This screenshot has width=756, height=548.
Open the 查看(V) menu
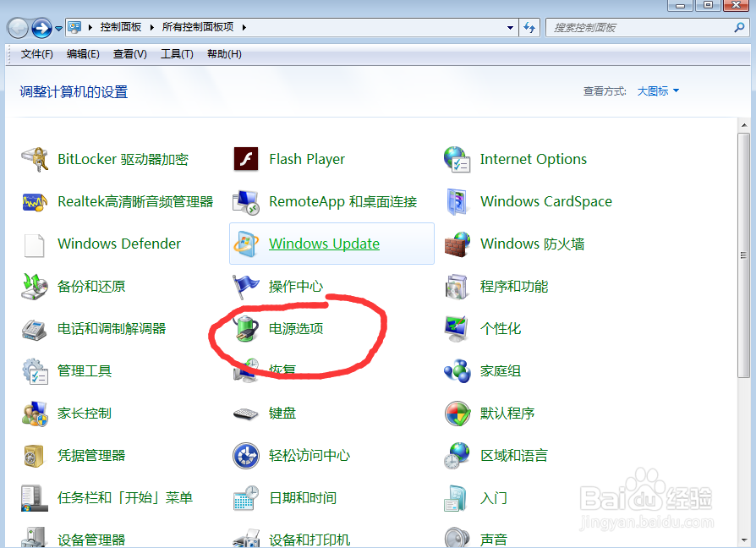129,54
